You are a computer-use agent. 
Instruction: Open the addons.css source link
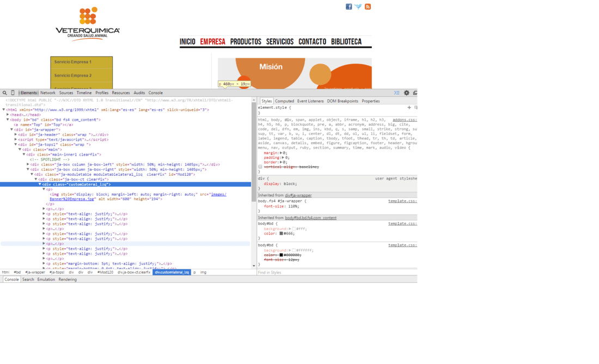[405, 120]
